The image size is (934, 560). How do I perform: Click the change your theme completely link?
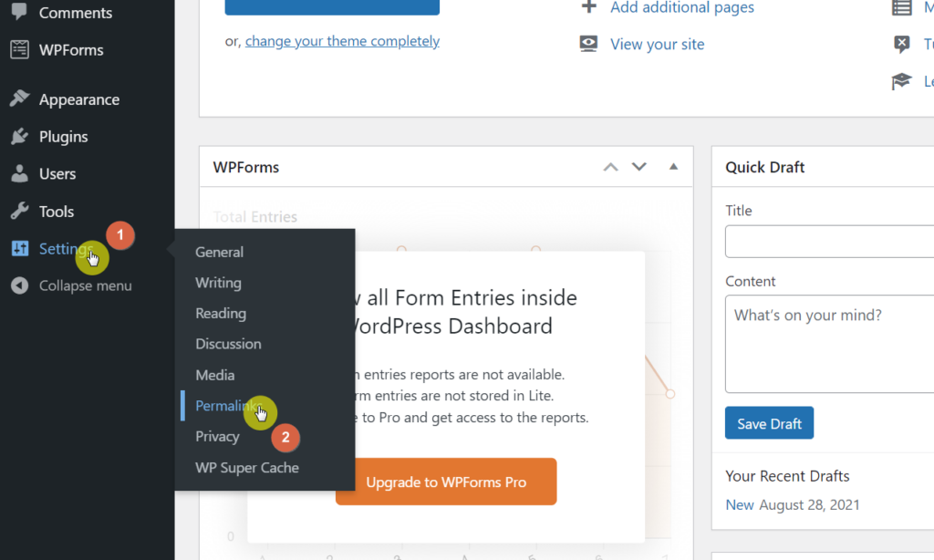[343, 41]
